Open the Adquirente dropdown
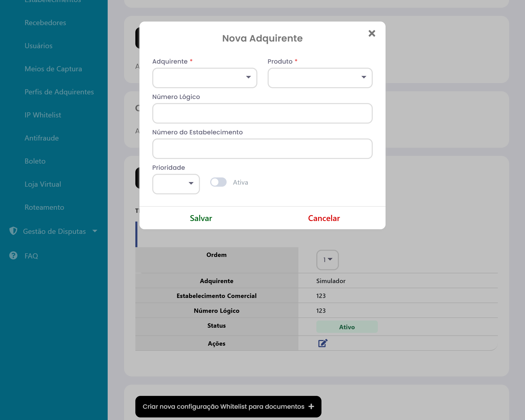 pos(205,78)
